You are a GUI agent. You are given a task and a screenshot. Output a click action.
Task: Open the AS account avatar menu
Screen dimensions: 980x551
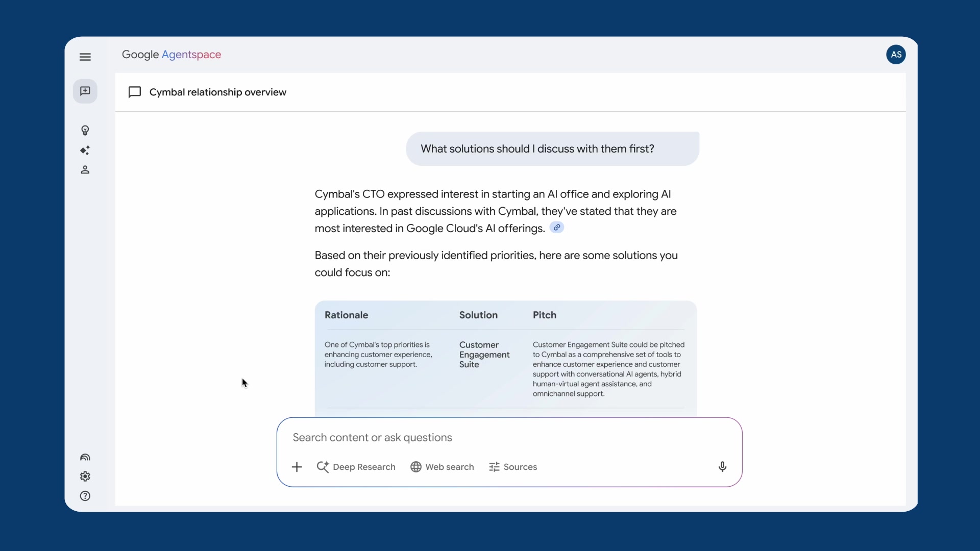click(896, 55)
